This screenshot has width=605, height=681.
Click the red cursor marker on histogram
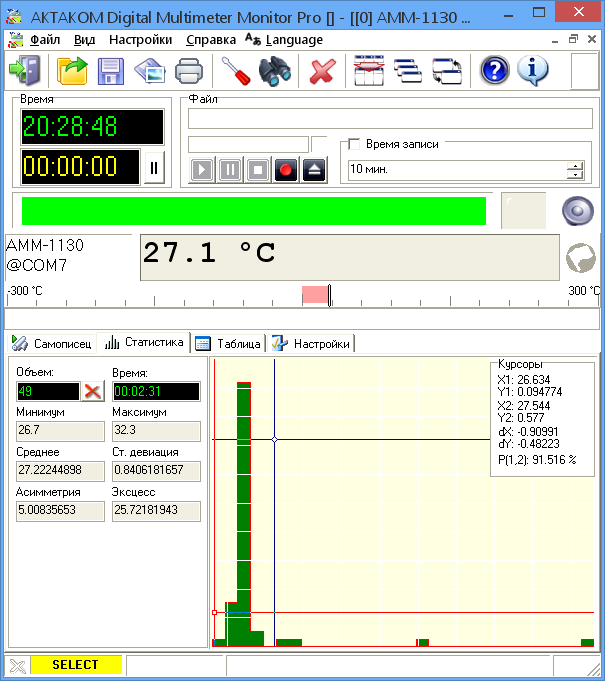tap(214, 612)
